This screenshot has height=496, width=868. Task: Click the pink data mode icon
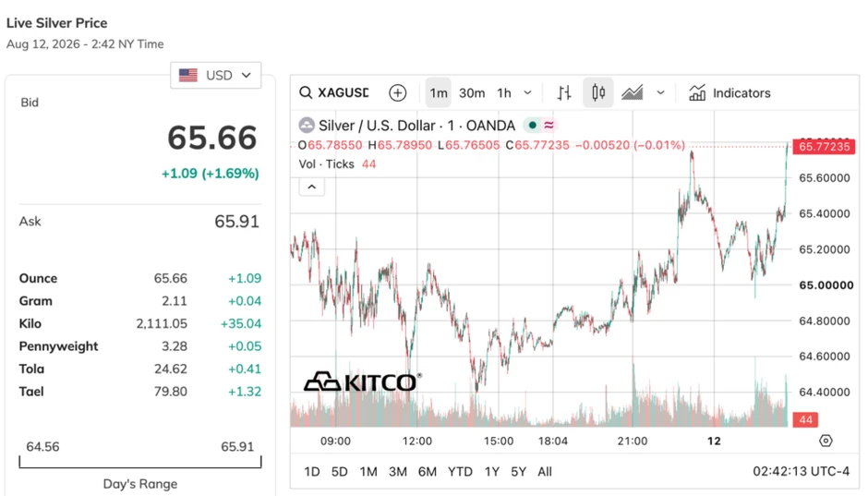coord(549,126)
